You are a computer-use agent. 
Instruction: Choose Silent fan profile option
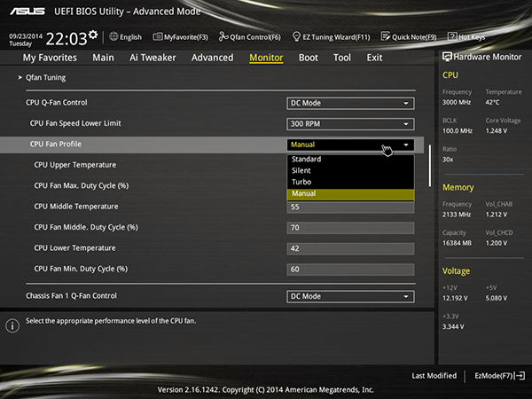(350, 170)
